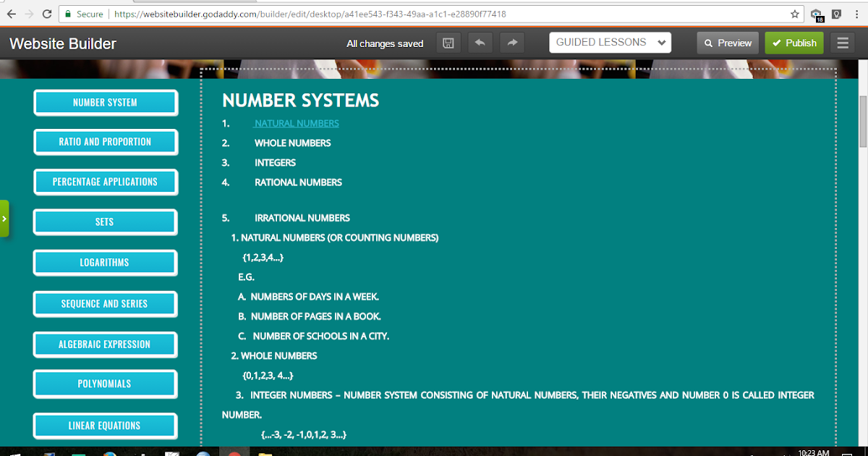The image size is (868, 456).
Task: Bookmark this page with the star icon
Action: click(793, 13)
